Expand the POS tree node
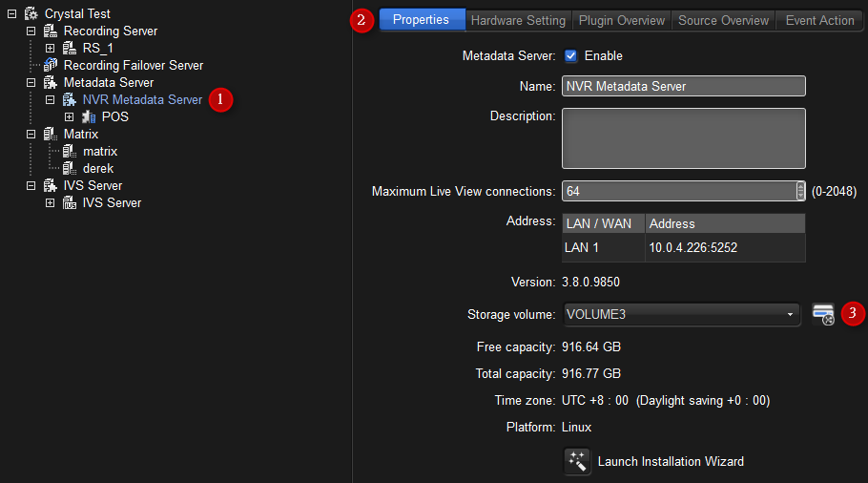This screenshot has height=483, width=868. point(69,116)
